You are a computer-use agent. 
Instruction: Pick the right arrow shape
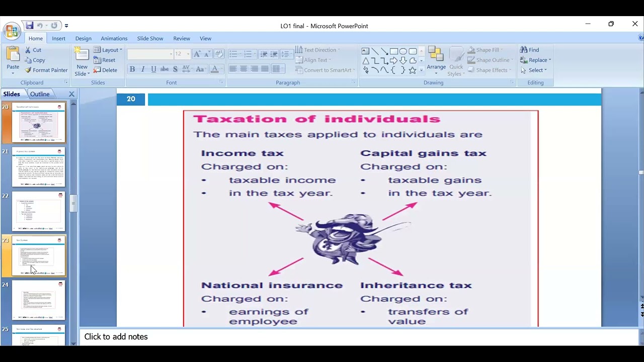[394, 60]
